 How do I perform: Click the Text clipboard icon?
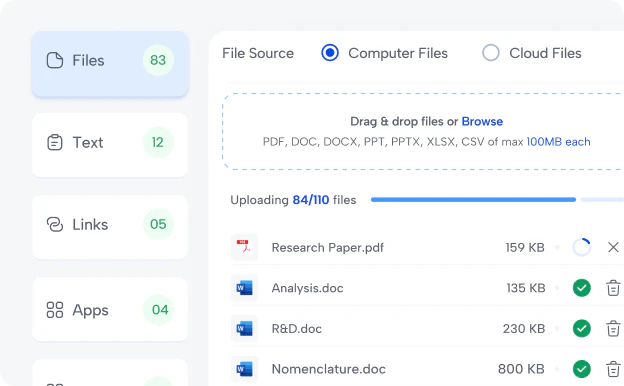[x=55, y=142]
